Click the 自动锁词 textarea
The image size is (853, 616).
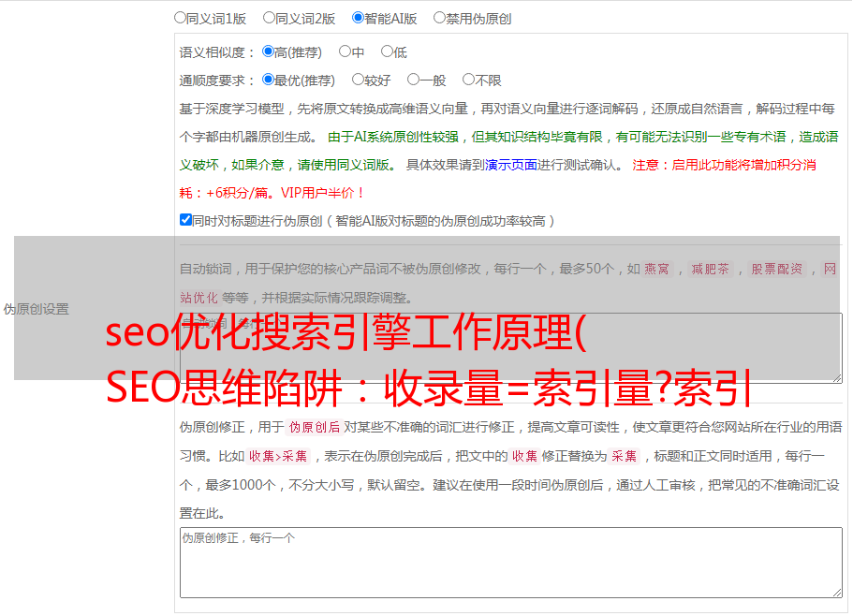point(511,348)
